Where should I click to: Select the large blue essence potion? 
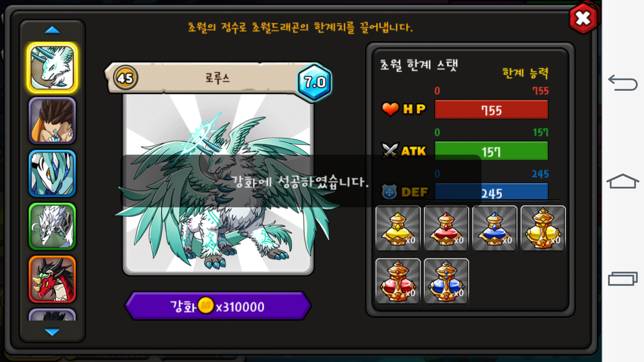(x=446, y=281)
